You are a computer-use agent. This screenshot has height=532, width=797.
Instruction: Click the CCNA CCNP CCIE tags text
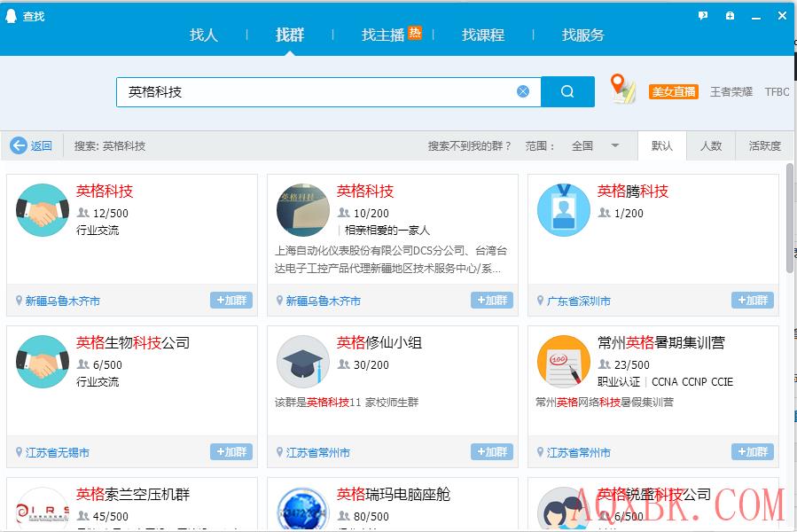pyautogui.click(x=692, y=382)
